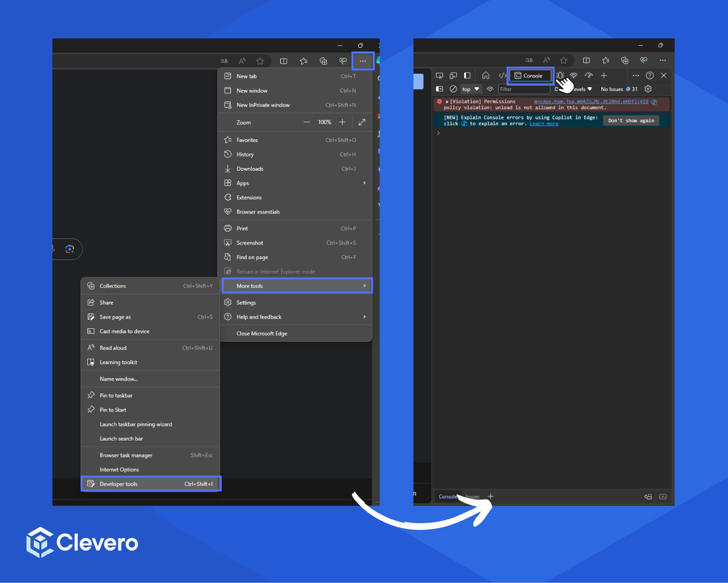Choose Save page as in submenu

coord(150,317)
